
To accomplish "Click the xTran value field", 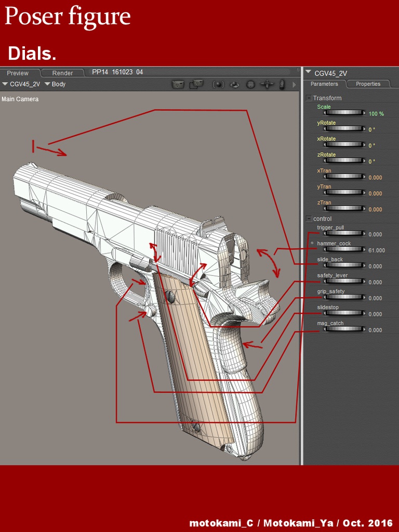I will pos(375,178).
